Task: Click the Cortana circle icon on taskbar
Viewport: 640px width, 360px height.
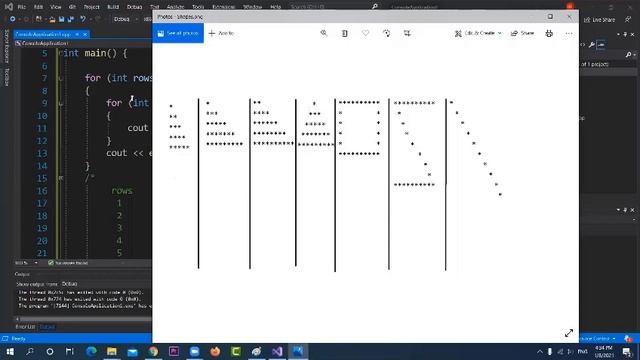Action: point(50,351)
